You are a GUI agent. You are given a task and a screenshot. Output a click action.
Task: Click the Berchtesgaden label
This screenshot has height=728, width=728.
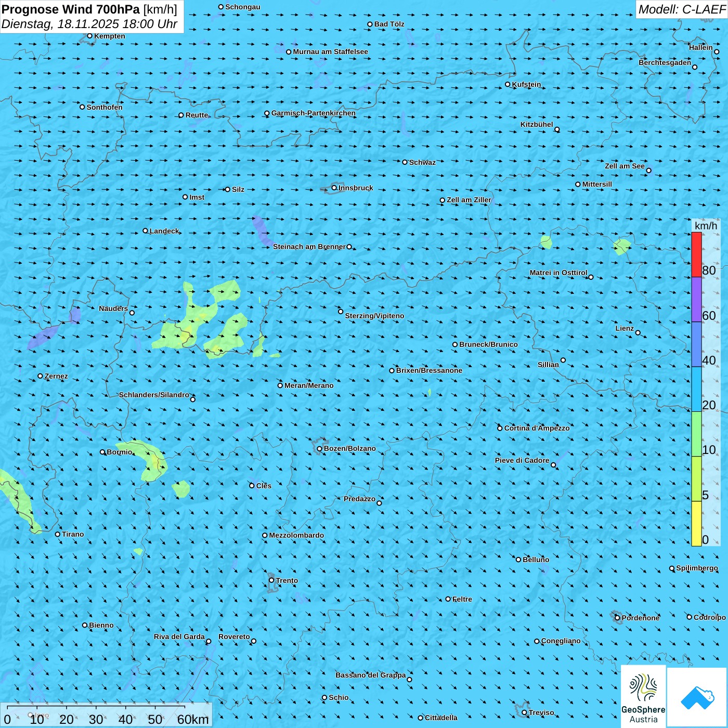coord(665,62)
